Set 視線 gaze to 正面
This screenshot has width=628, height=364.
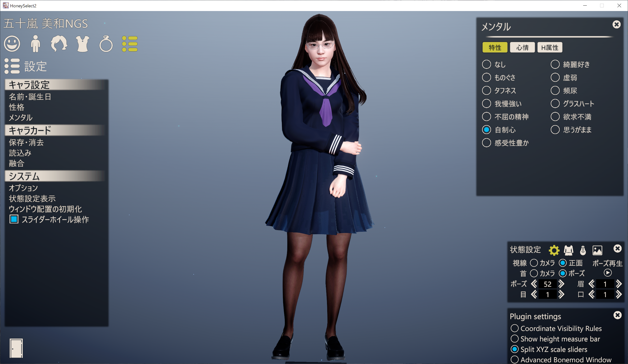pos(563,263)
